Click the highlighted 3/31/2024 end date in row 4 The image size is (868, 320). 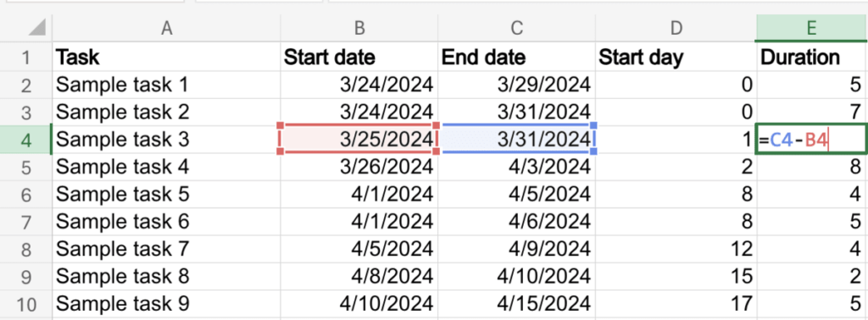pos(516,140)
